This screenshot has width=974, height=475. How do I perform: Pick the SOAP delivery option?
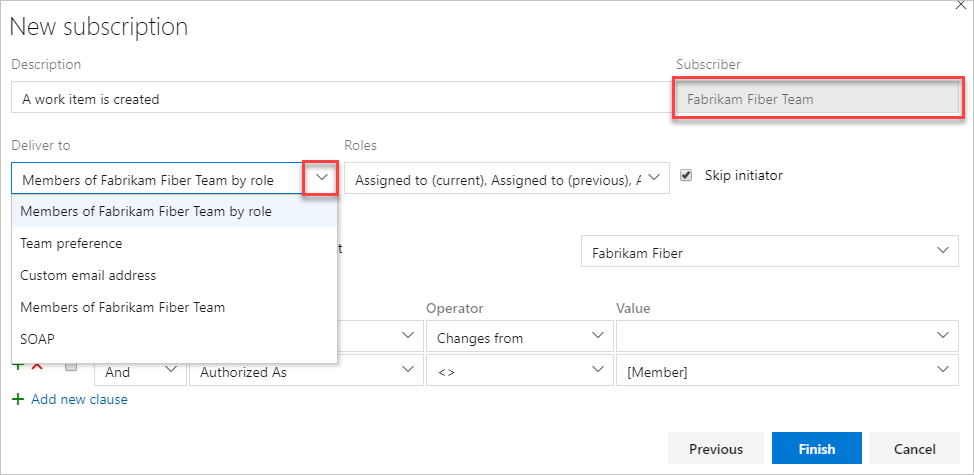[37, 339]
